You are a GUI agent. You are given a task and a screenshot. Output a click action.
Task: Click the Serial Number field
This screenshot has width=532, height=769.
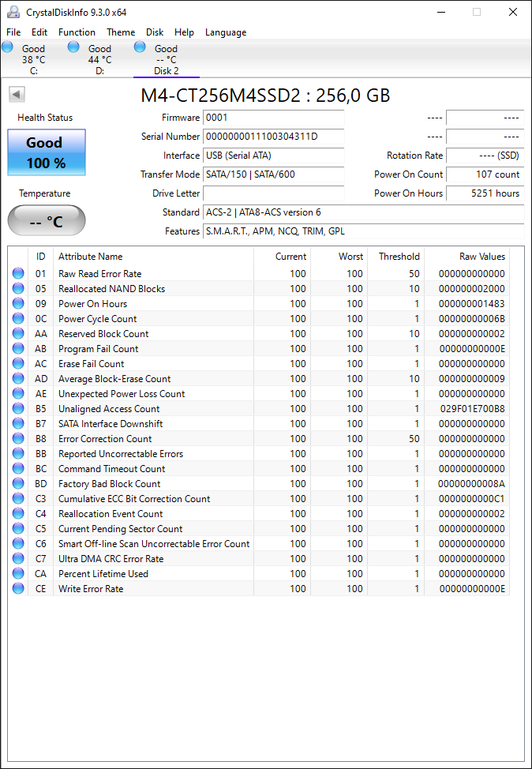pyautogui.click(x=274, y=137)
